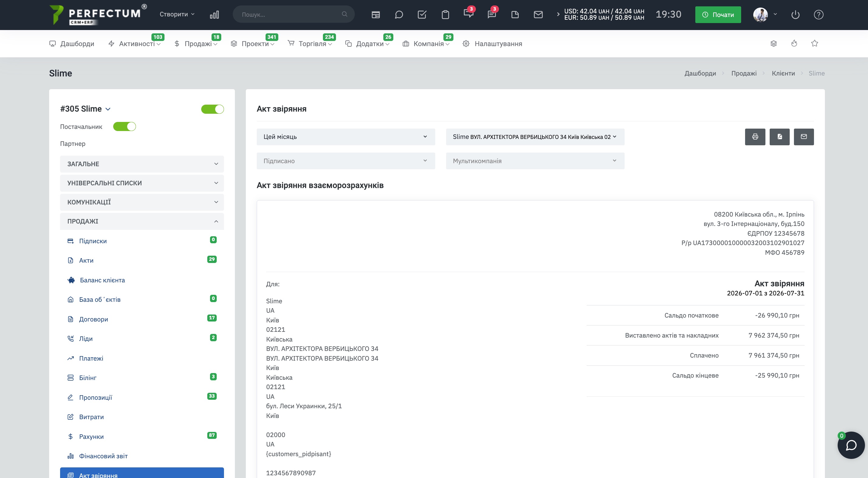Viewport: 868px width, 478px height.
Task: Open the help question mark icon
Action: click(819, 15)
